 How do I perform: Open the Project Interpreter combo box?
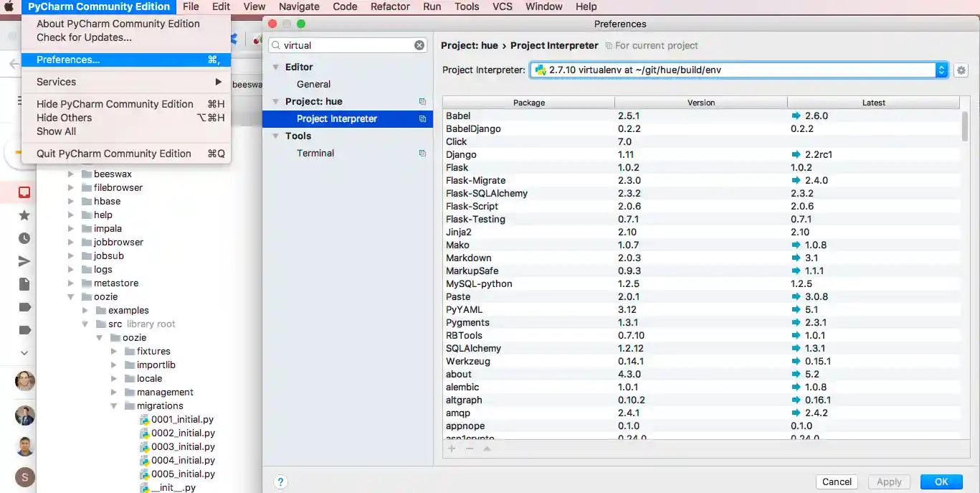tap(738, 70)
